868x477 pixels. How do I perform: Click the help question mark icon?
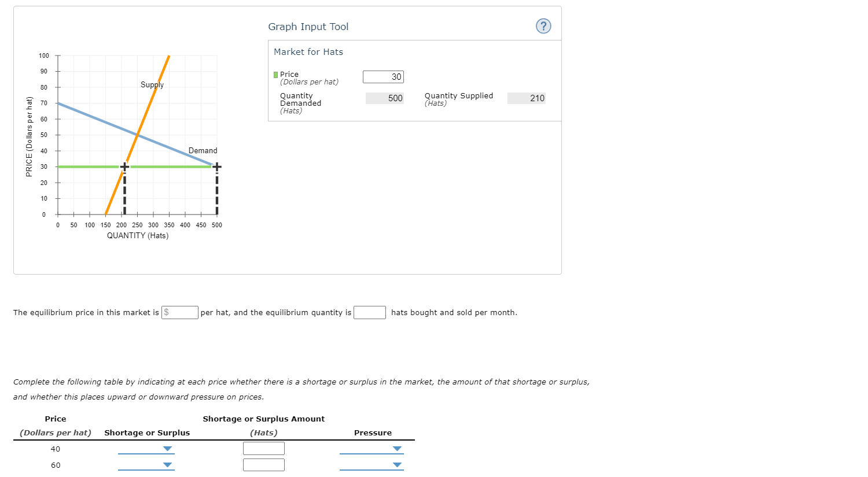[x=543, y=25]
